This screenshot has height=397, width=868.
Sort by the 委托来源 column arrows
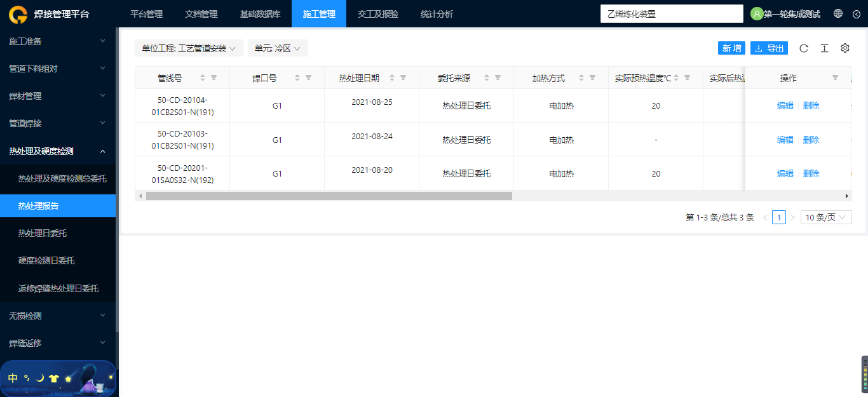[x=487, y=77]
